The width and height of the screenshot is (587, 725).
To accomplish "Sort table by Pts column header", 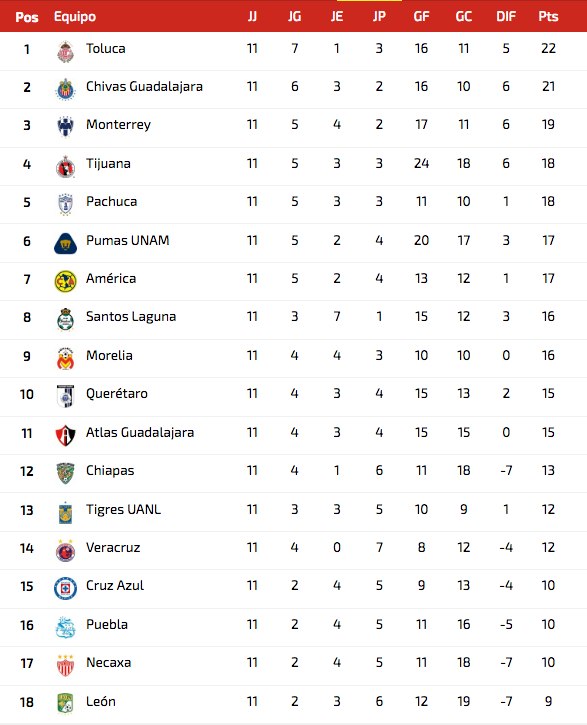I will pos(548,17).
